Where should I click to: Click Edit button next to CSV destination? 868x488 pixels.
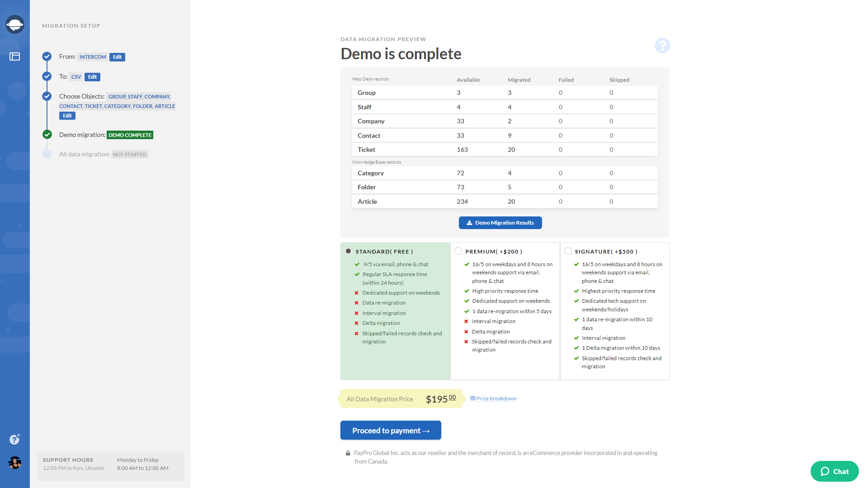click(x=91, y=76)
